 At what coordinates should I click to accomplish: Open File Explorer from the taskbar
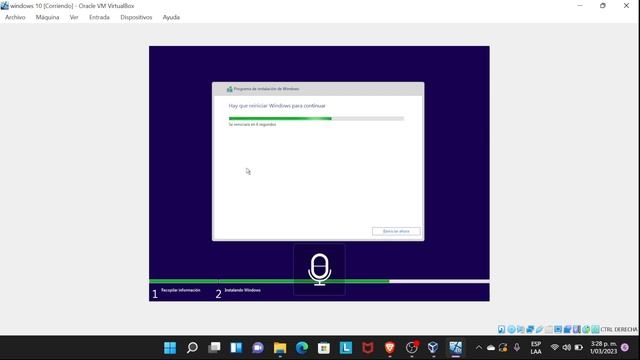tap(280, 348)
